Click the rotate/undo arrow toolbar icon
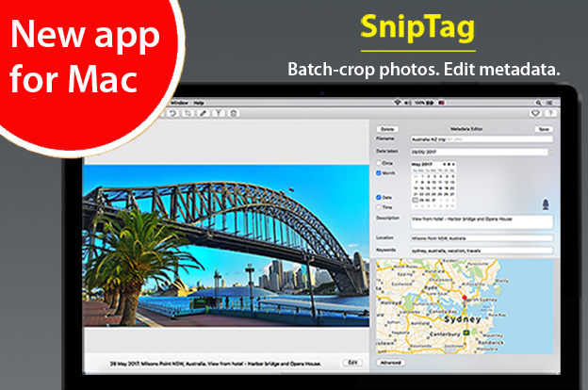This screenshot has width=588, height=390. pyautogui.click(x=171, y=113)
